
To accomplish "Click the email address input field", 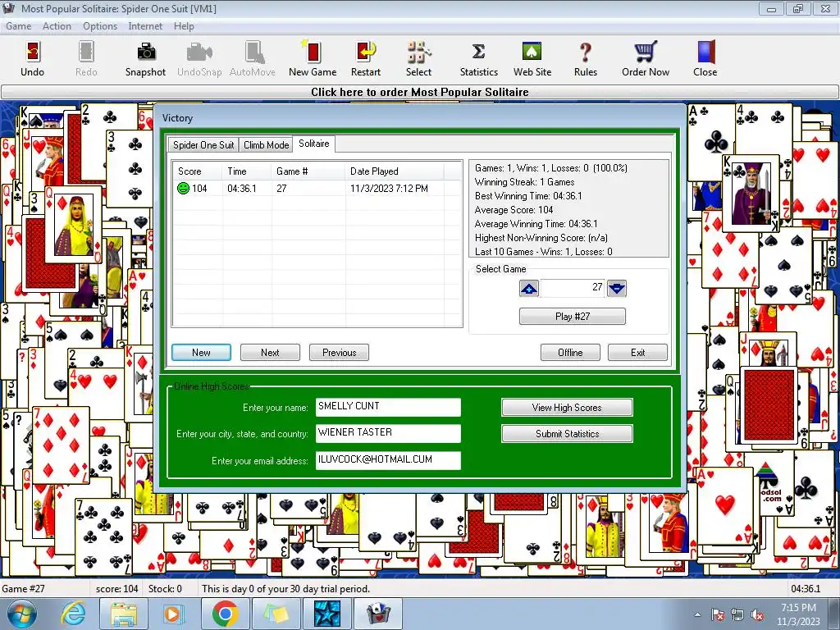I will pyautogui.click(x=388, y=460).
